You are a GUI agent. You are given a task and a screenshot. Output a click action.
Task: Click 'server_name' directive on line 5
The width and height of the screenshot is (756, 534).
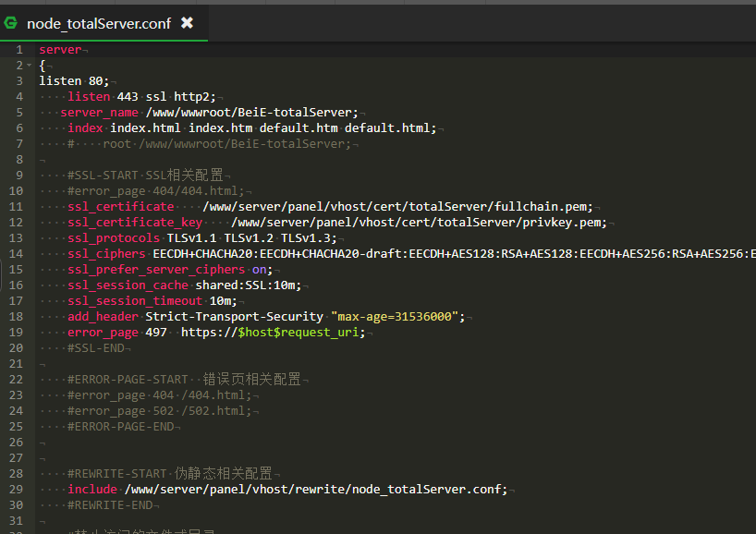point(99,113)
